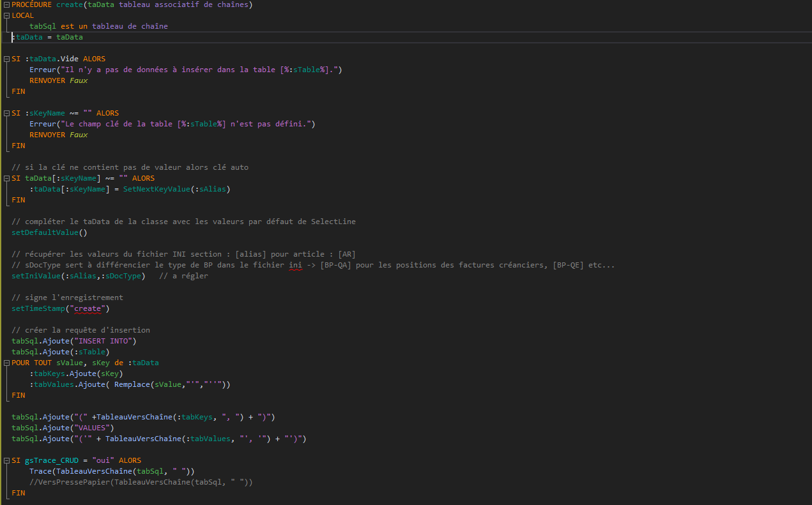Click the comment 'si la clé ne contient pas de valeur'
This screenshot has height=505, width=812.
click(x=130, y=167)
